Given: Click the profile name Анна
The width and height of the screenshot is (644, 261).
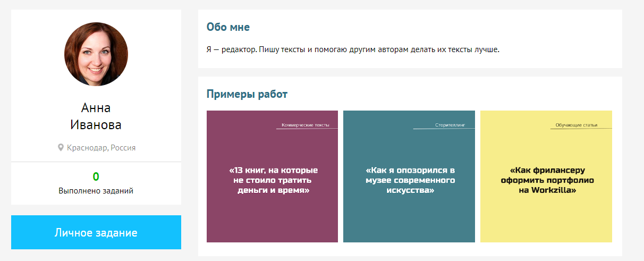Looking at the screenshot, I should pyautogui.click(x=96, y=108).
